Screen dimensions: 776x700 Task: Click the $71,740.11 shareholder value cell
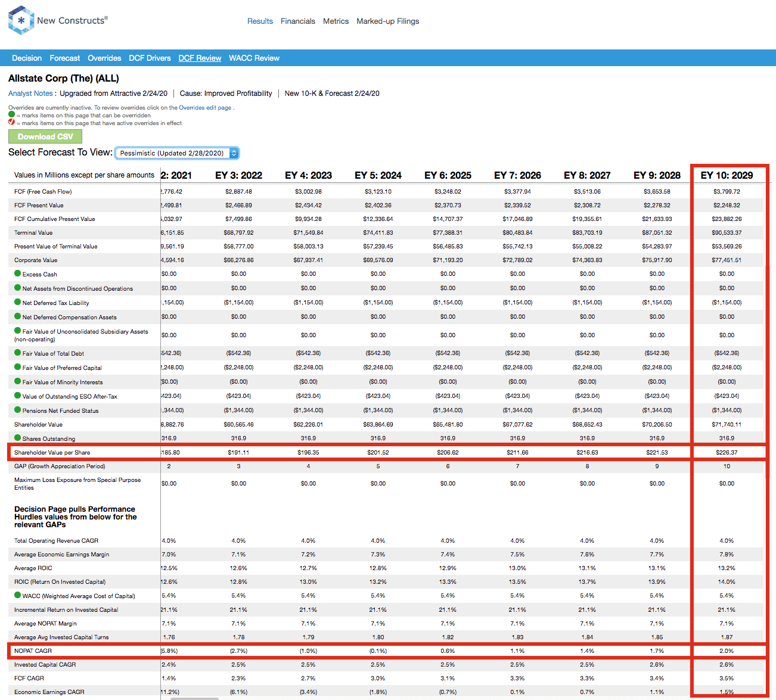point(727,425)
